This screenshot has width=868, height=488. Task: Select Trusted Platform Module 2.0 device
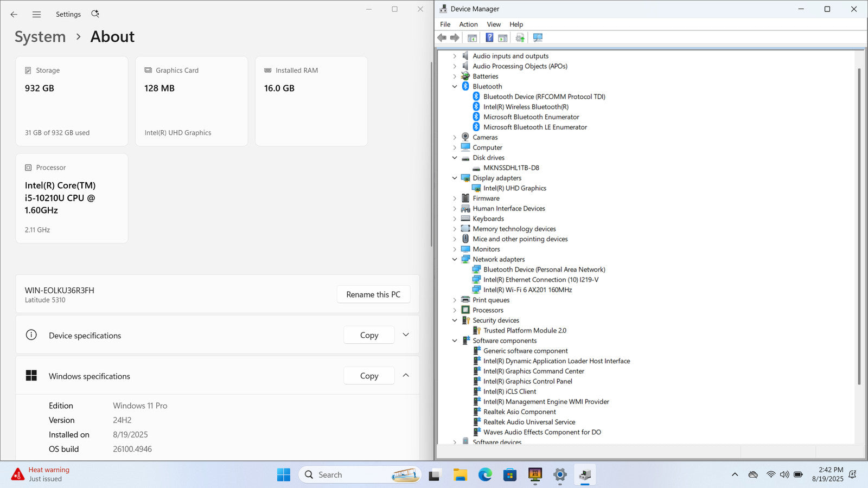pos(524,330)
